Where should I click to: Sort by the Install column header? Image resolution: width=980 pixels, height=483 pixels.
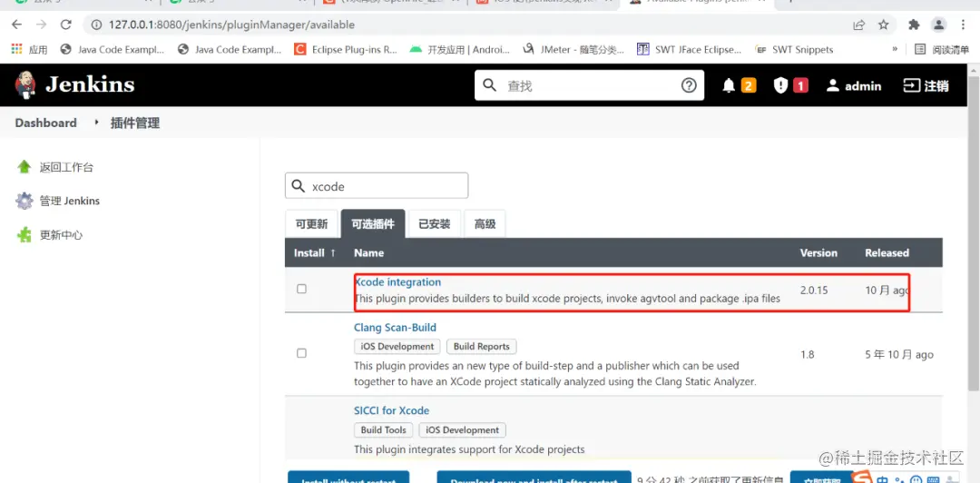[315, 252]
